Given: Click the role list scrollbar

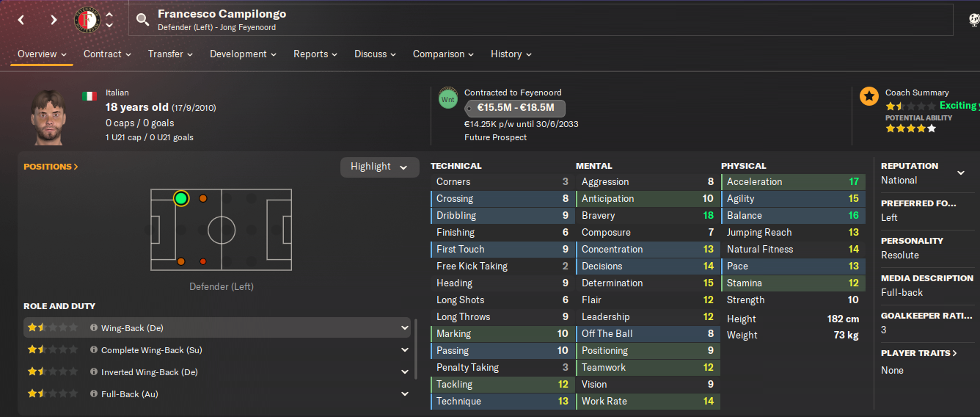Looking at the screenshot, I should (x=417, y=348).
